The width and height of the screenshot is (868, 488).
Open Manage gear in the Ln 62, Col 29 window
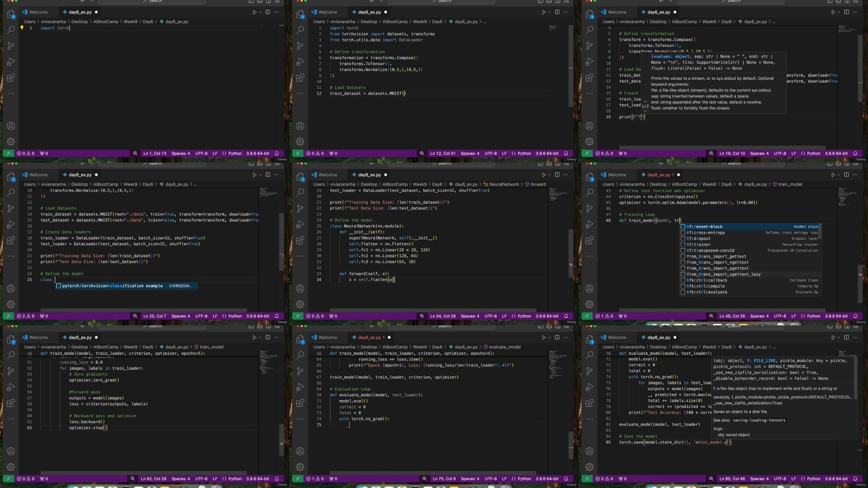(x=11, y=467)
